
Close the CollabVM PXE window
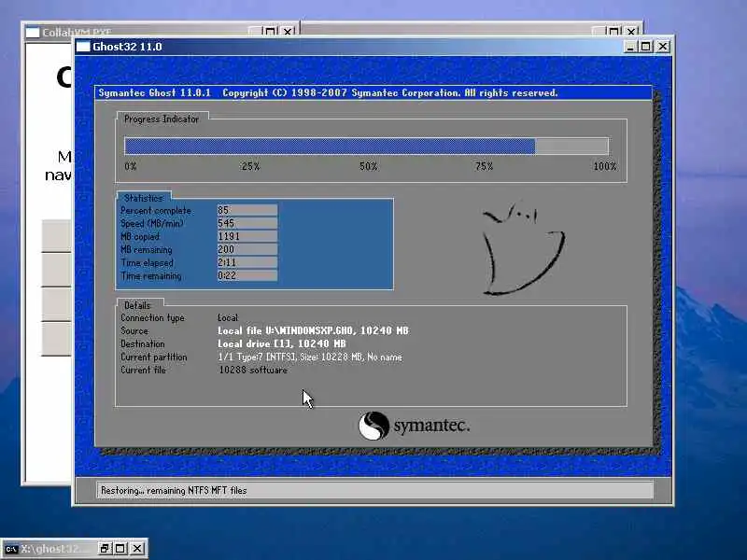[288, 32]
